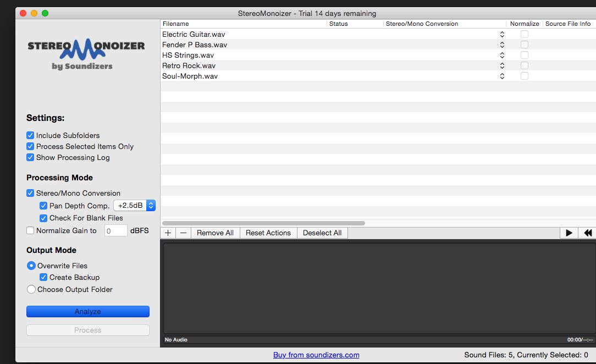Click the No Audio status label
The height and width of the screenshot is (364, 596).
click(x=176, y=340)
